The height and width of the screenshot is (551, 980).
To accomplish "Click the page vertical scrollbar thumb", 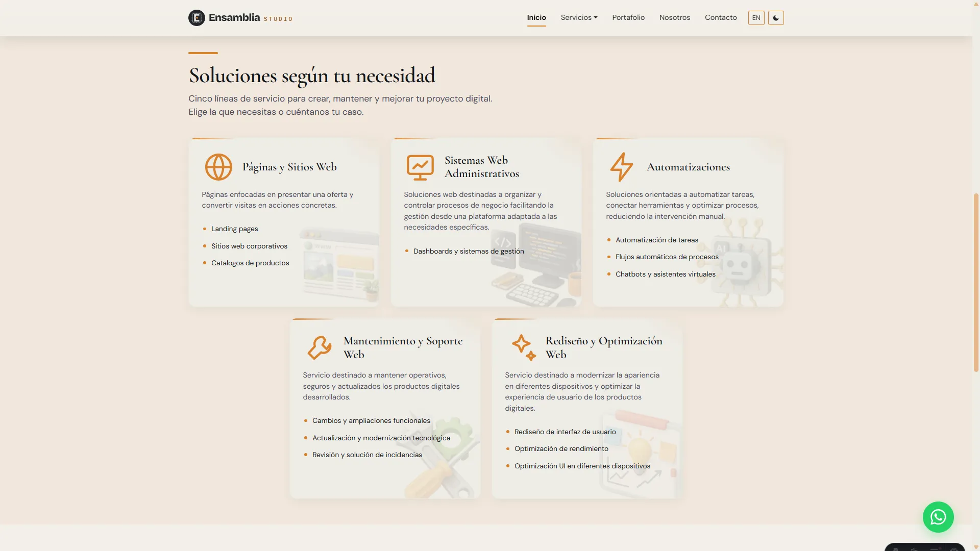I will point(976,282).
